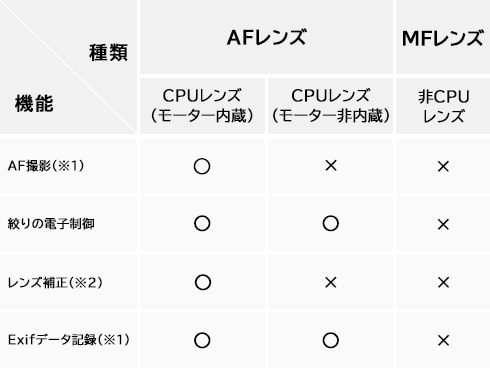Click the 絞りの電子制御 row label
The image size is (490, 368).
[51, 224]
